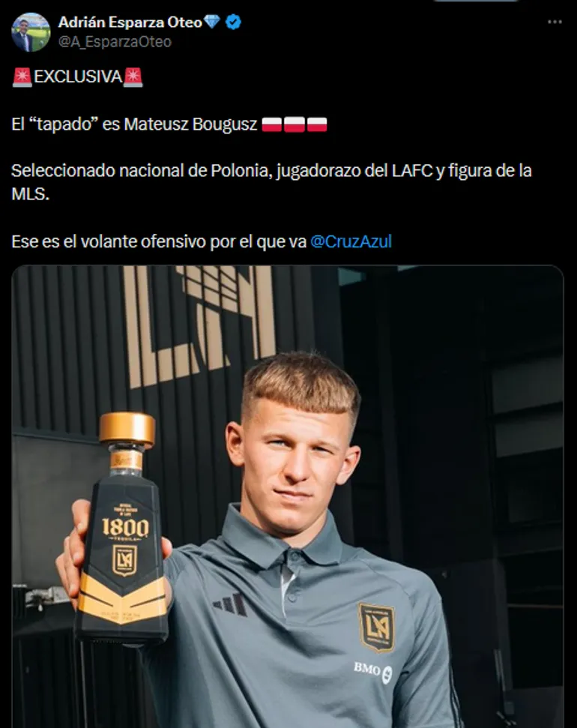Open the attached LAFC player photo
Viewport: 577px width, 728px height.
click(287, 496)
